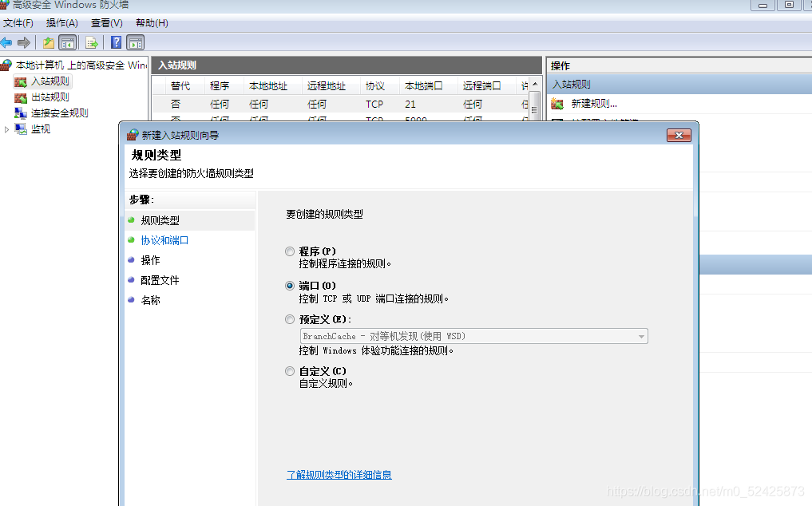Sort by the 替代 column header
Viewport: 812px width, 506px height.
[x=180, y=86]
